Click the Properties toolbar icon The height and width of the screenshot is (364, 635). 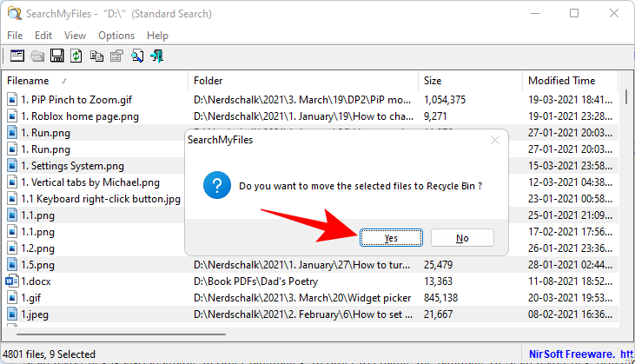pyautogui.click(x=116, y=56)
